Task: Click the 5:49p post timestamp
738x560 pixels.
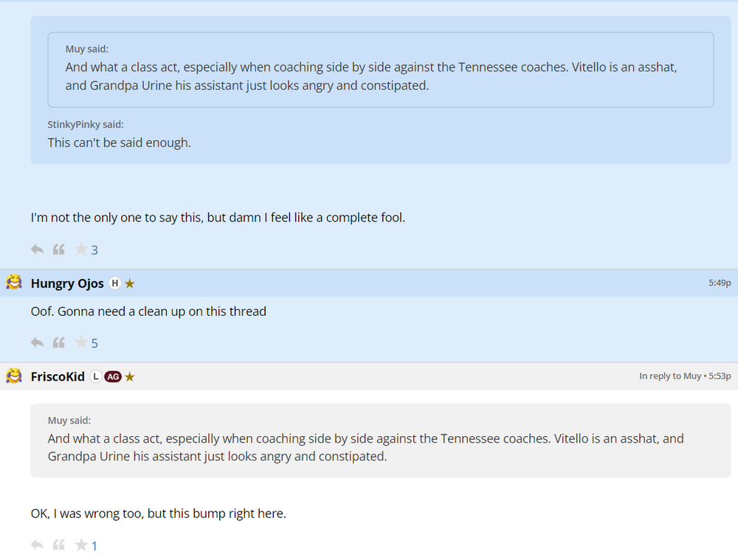Action: pos(719,283)
